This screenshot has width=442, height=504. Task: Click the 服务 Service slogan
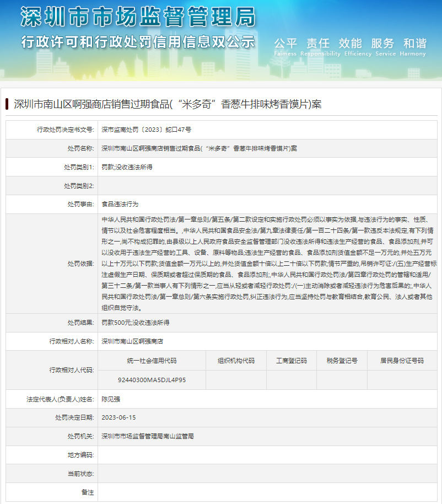pyautogui.click(x=385, y=47)
